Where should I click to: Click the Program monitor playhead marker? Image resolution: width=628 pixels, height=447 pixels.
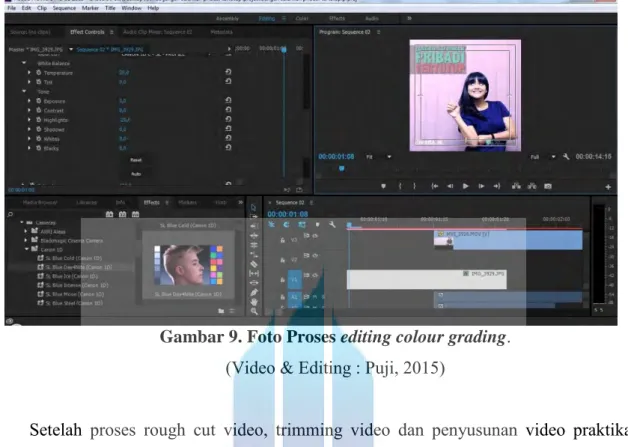[342, 169]
